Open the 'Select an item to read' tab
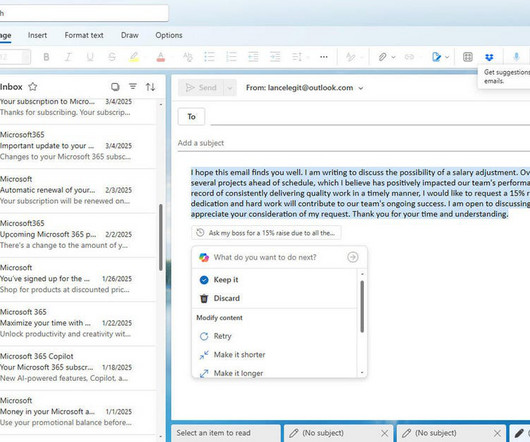The width and height of the screenshot is (530, 442). [x=226, y=433]
